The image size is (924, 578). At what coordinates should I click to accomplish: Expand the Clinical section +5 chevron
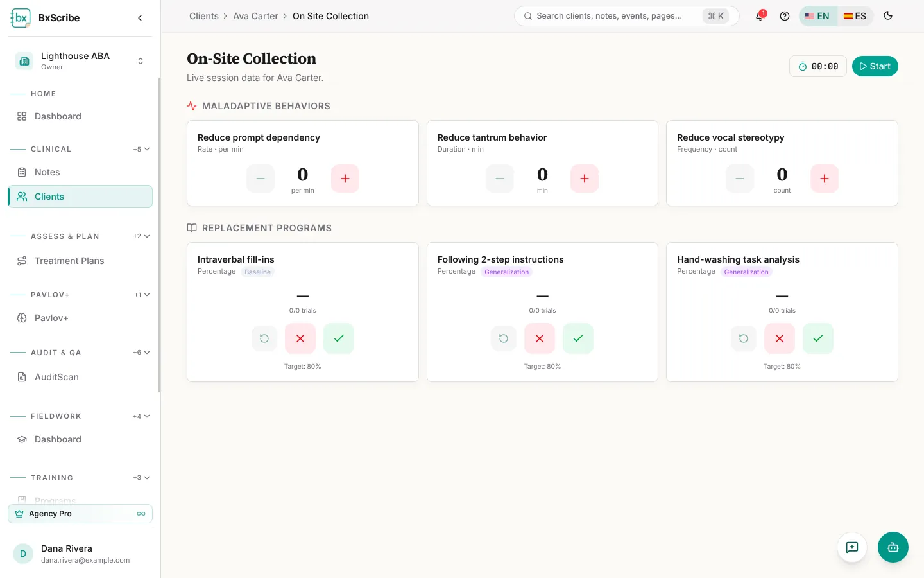142,149
